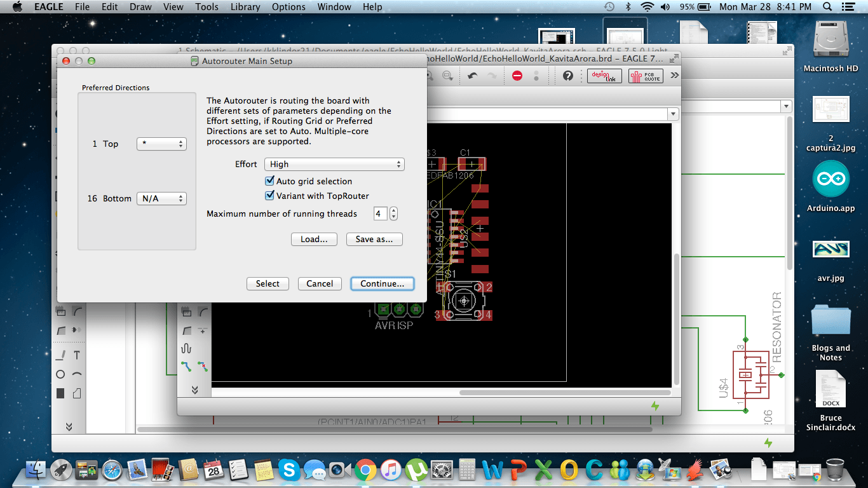Click the Continue... button
The height and width of the screenshot is (488, 868).
[x=383, y=283]
